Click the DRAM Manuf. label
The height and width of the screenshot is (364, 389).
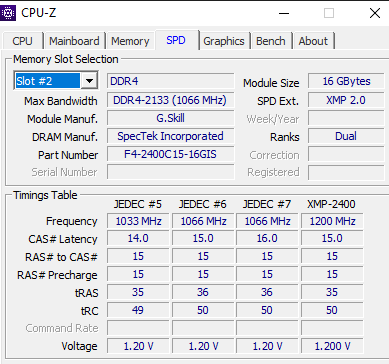tap(65, 137)
